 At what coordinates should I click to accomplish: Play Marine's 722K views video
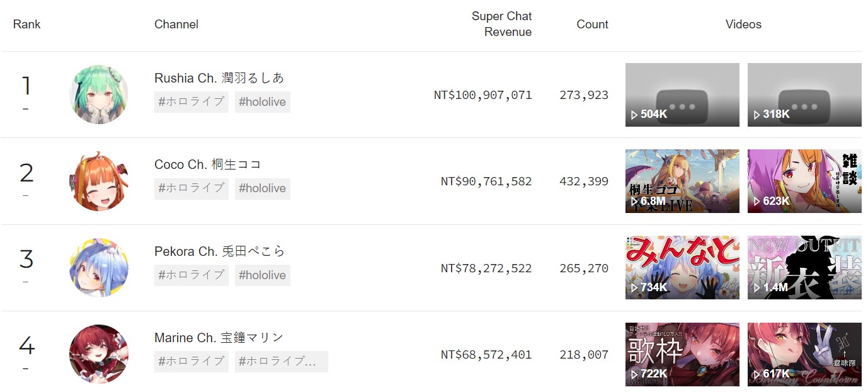[x=682, y=354]
